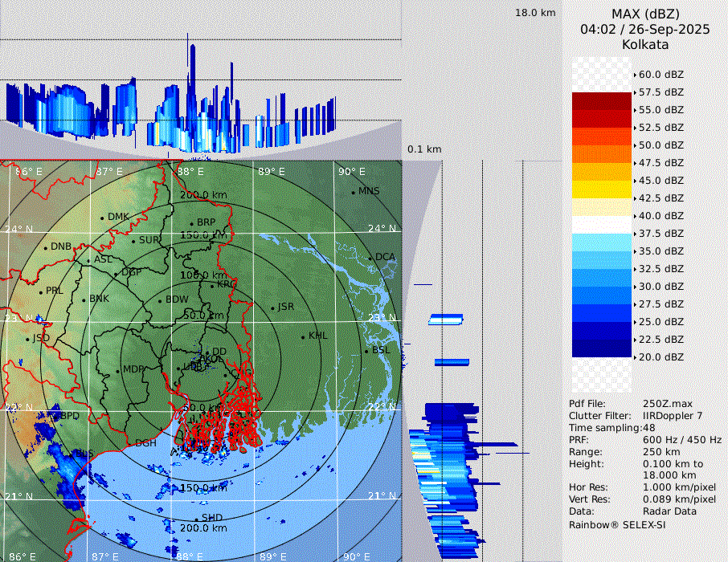The image size is (728, 562).
Task: Click the Rainbow SELEX-SI text
Action: 617,525
